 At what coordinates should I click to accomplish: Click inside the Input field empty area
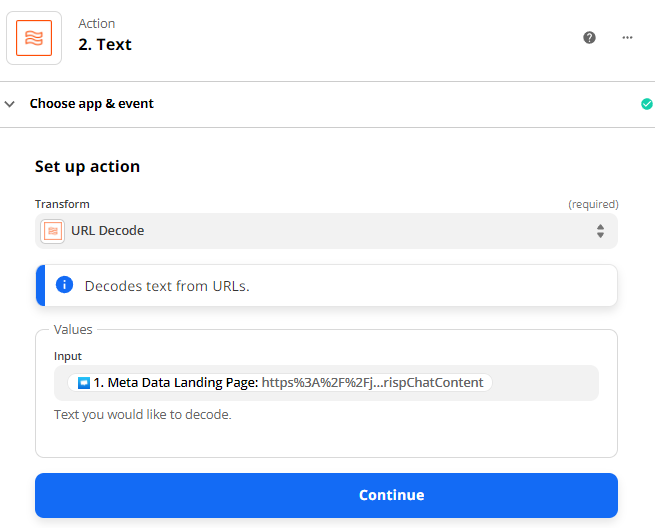[545, 383]
